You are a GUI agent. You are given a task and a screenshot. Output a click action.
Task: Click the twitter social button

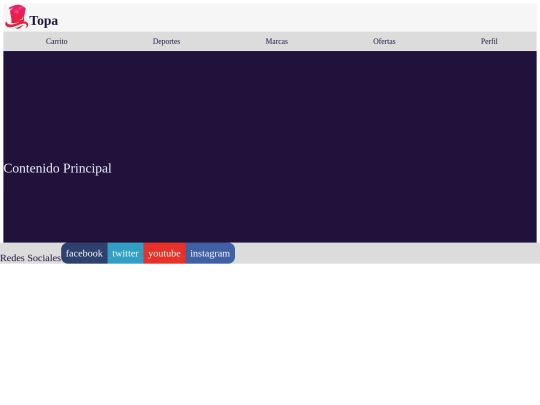pos(125,253)
